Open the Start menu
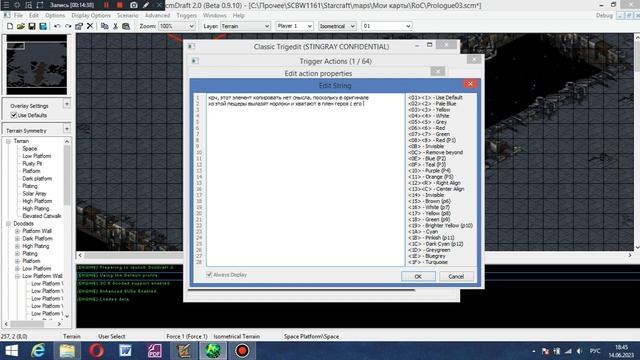The width and height of the screenshot is (640, 360). 11,351
